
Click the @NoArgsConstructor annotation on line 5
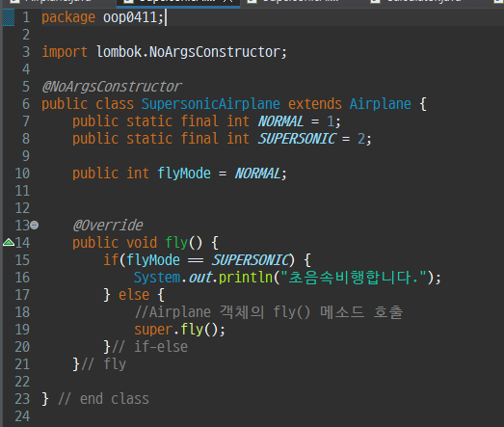pyautogui.click(x=112, y=87)
